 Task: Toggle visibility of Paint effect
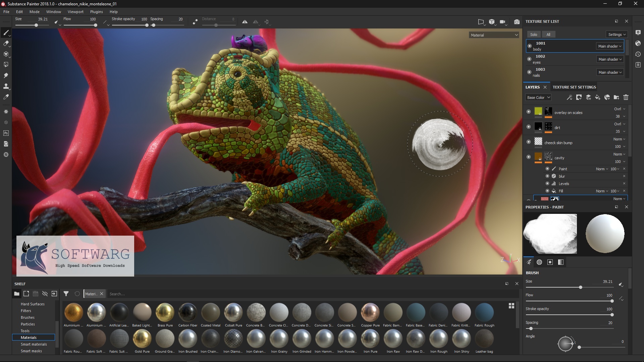pos(547,169)
